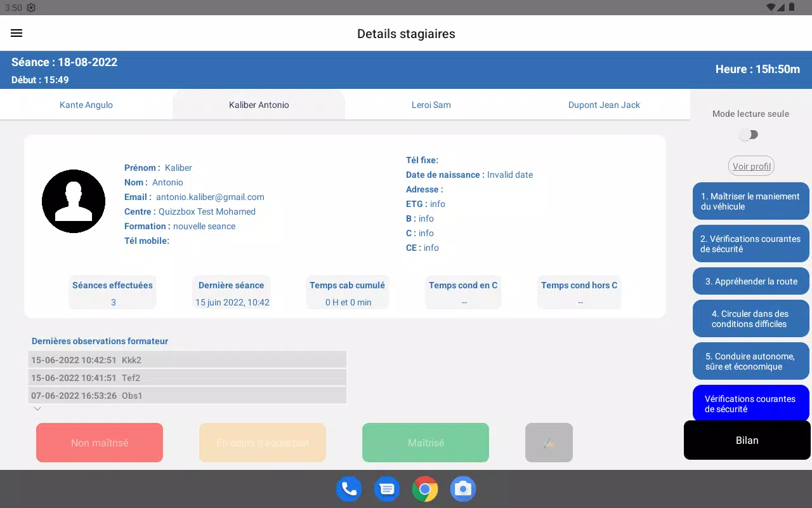812x508 pixels.
Task: Launch Chrome from the dock
Action: coord(425,489)
